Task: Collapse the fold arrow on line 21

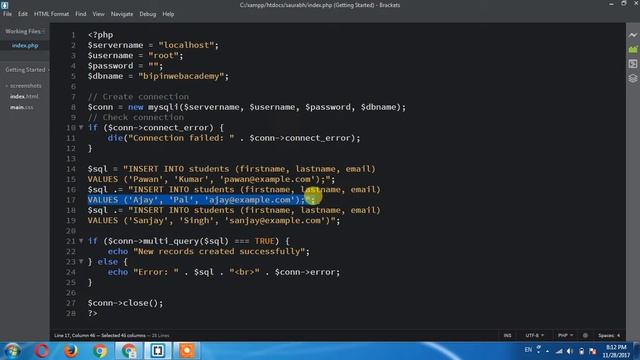Action: tap(81, 241)
